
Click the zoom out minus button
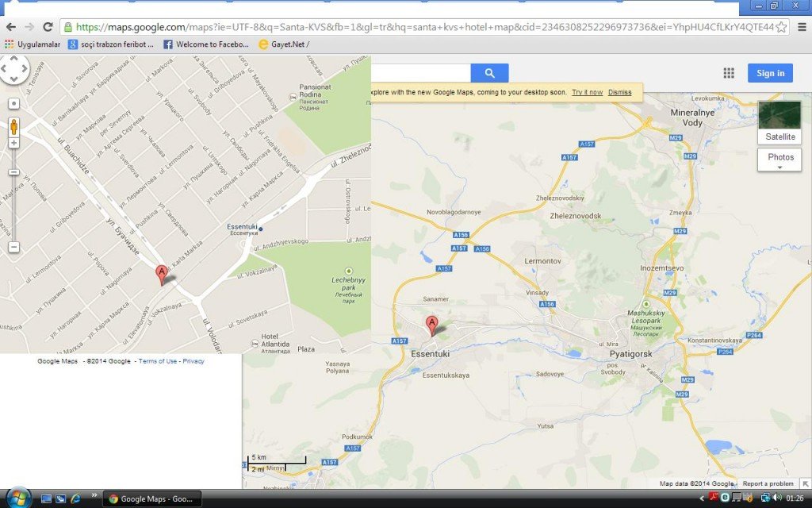(13, 248)
